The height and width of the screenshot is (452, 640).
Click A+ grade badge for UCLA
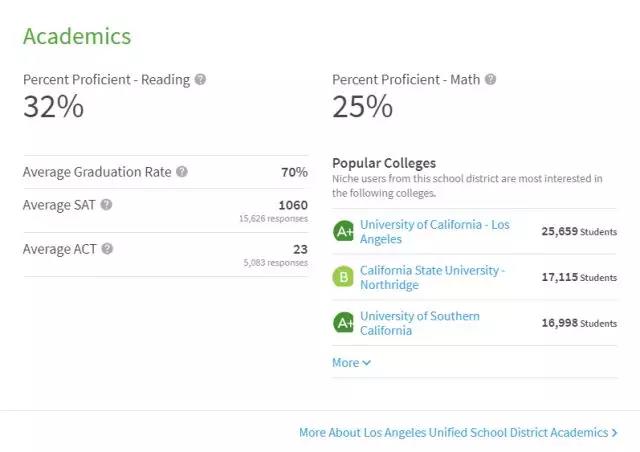click(343, 231)
